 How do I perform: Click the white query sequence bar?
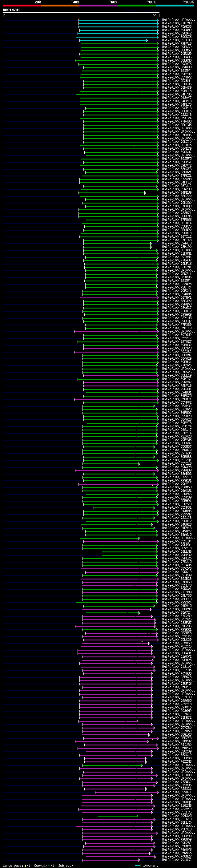[81, 12]
